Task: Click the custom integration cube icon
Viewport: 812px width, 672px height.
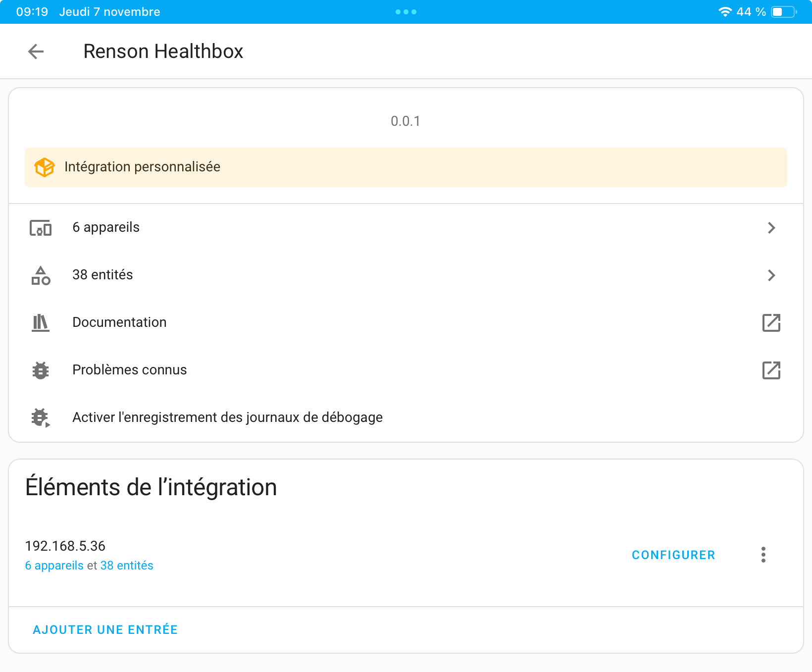Action: pyautogui.click(x=44, y=167)
